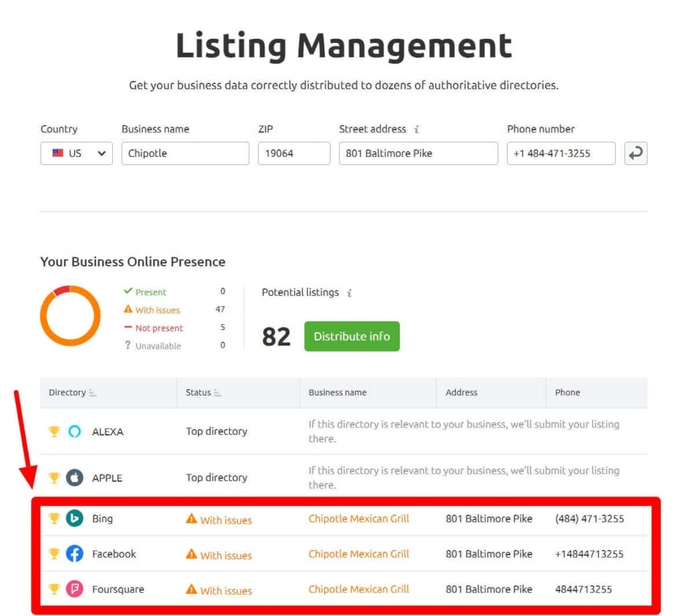Click 801 Baltimore Pike address in Foursquare row
The height and width of the screenshot is (616, 684).
(488, 589)
